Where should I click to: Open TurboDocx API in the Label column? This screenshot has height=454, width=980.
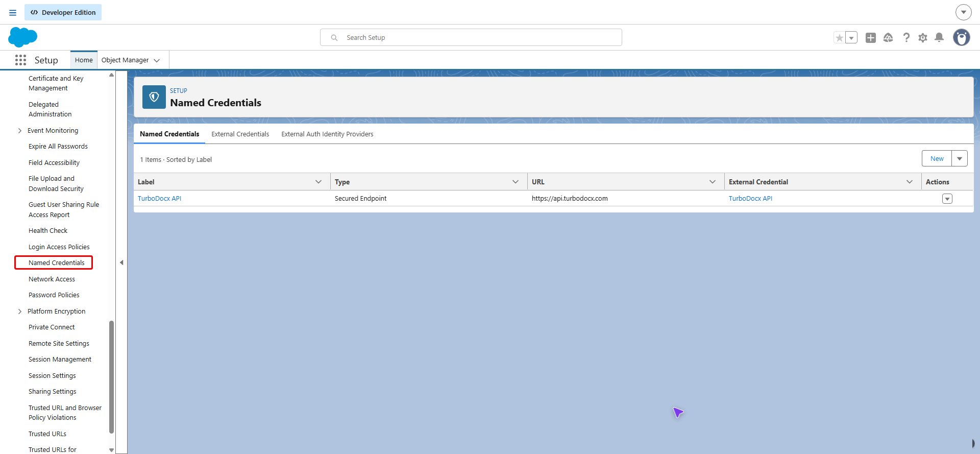(160, 198)
